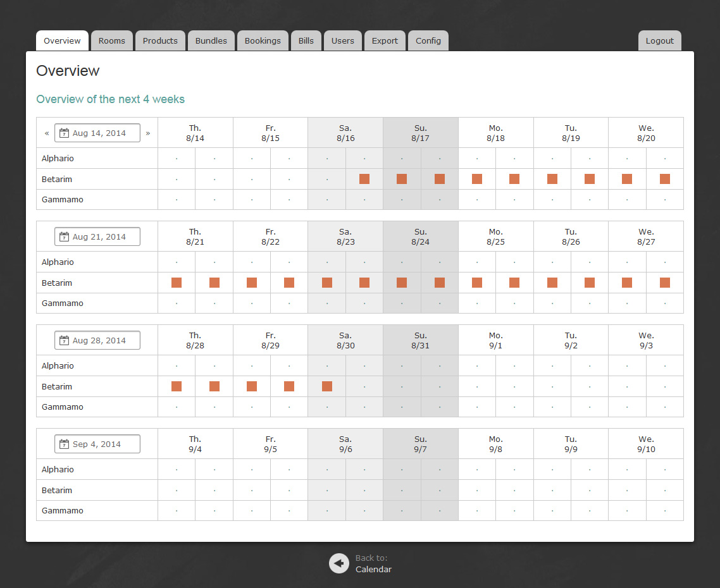Go to the Bills tab

click(306, 41)
